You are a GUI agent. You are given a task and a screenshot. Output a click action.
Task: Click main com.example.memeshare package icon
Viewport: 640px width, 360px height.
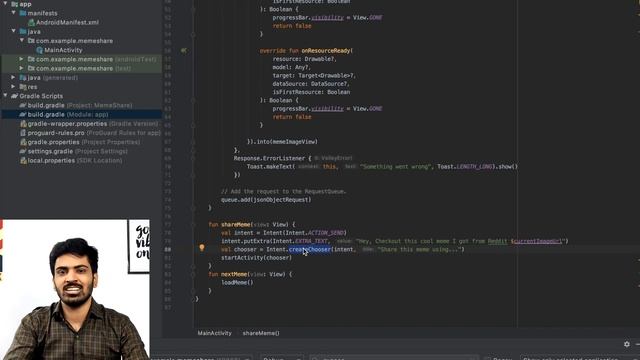coord(31,41)
